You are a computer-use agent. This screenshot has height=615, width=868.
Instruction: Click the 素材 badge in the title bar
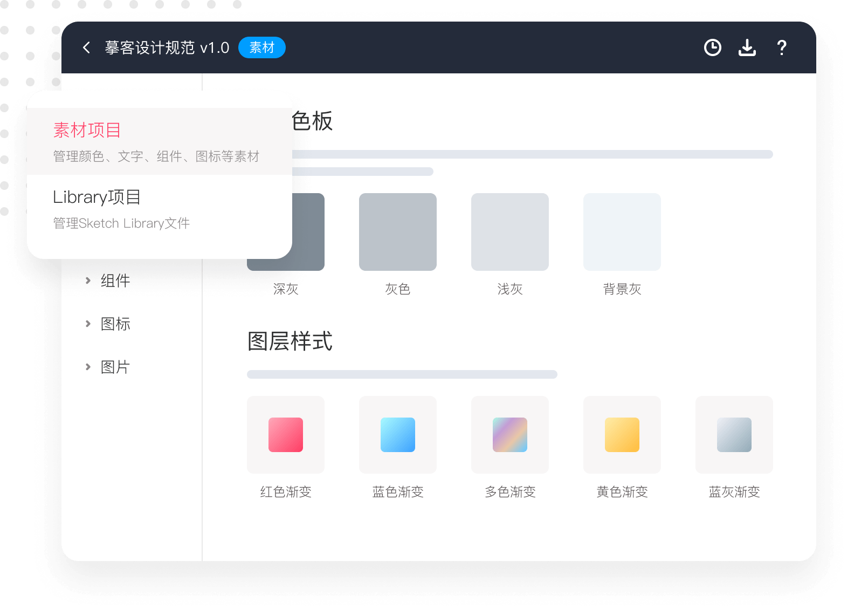(x=262, y=47)
